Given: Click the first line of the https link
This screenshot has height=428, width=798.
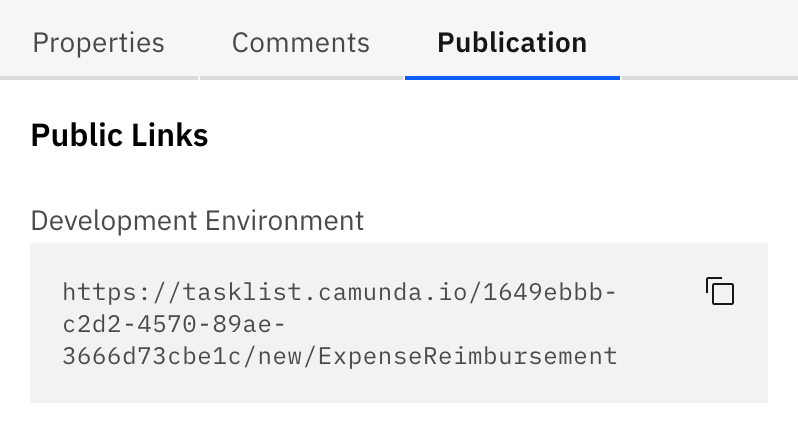Looking at the screenshot, I should (340, 292).
